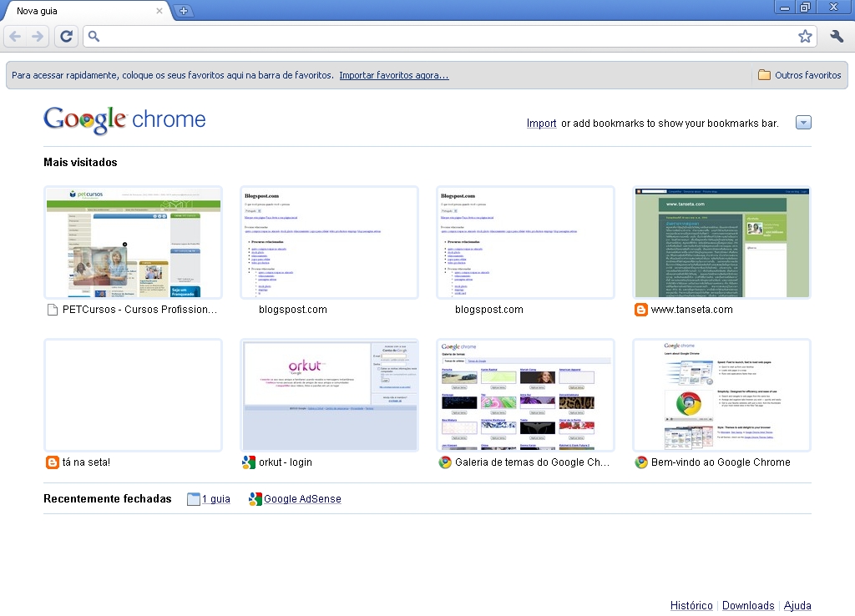Open a new tab with the plus button

(184, 10)
